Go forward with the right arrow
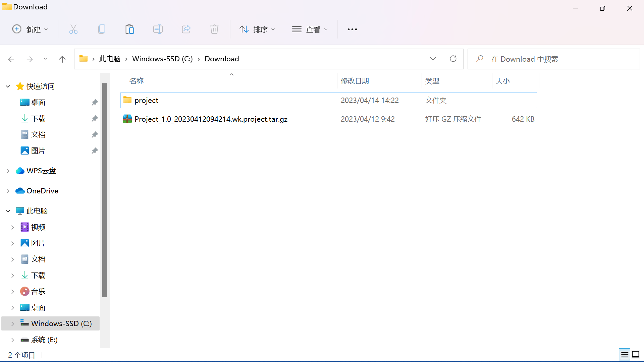 coord(30,59)
